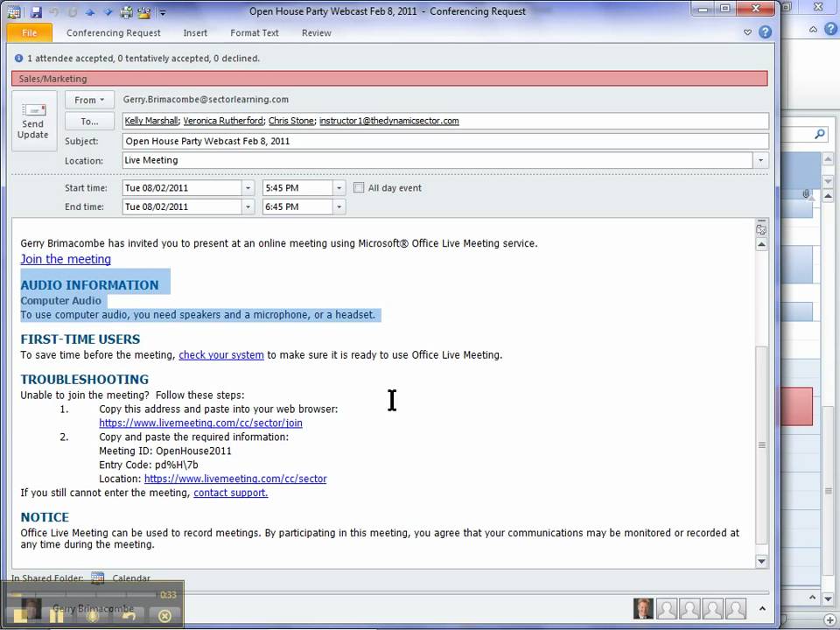Switch to the Format Text tab
Screen dimensions: 840x630
[x=255, y=32]
